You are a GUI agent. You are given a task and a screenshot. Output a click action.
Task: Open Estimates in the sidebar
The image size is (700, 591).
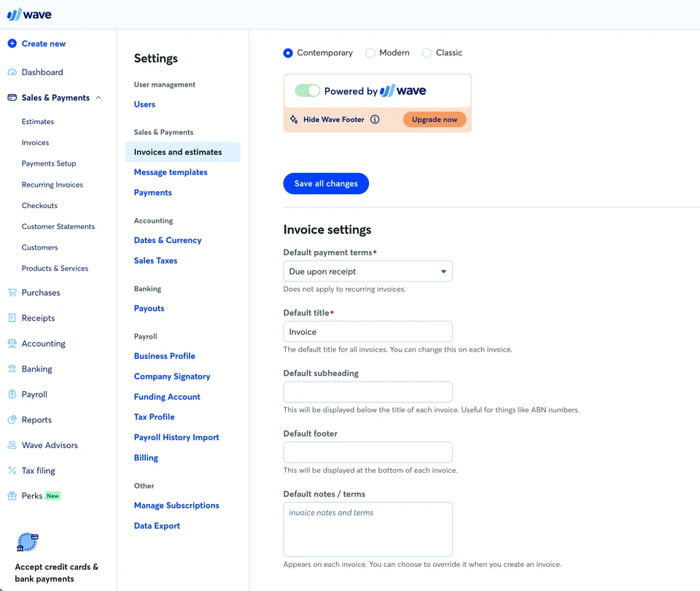pos(38,122)
